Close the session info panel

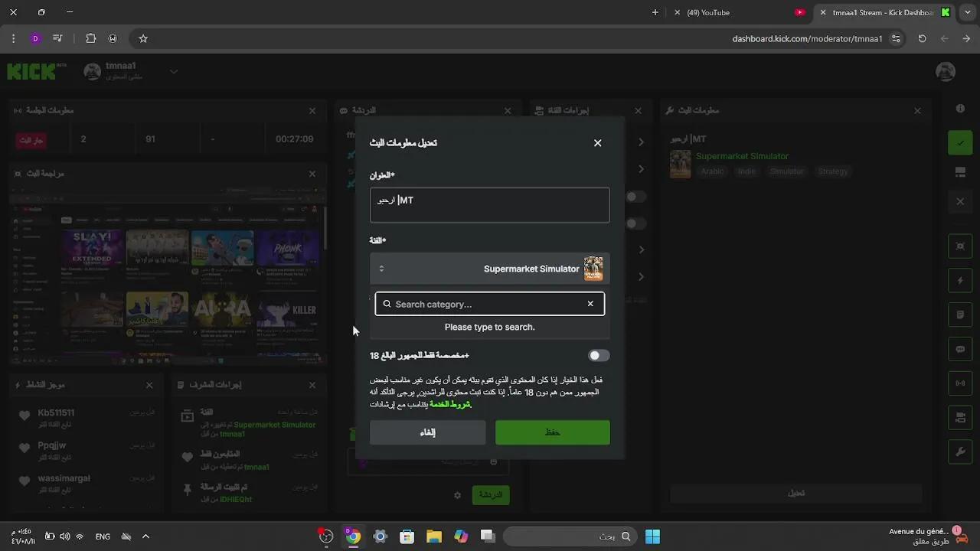(312, 111)
